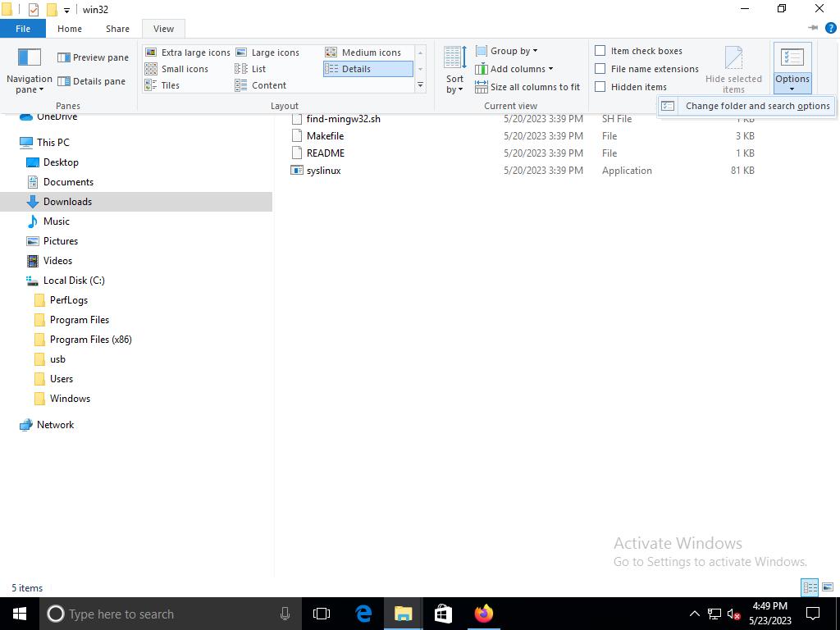Click Size all columns to fit
This screenshot has height=630, width=840.
(527, 87)
